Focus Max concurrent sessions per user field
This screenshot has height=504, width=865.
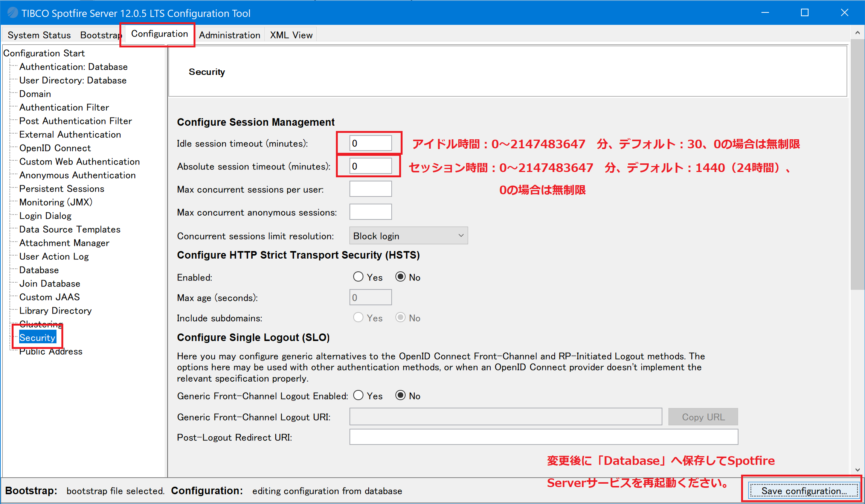[371, 189]
